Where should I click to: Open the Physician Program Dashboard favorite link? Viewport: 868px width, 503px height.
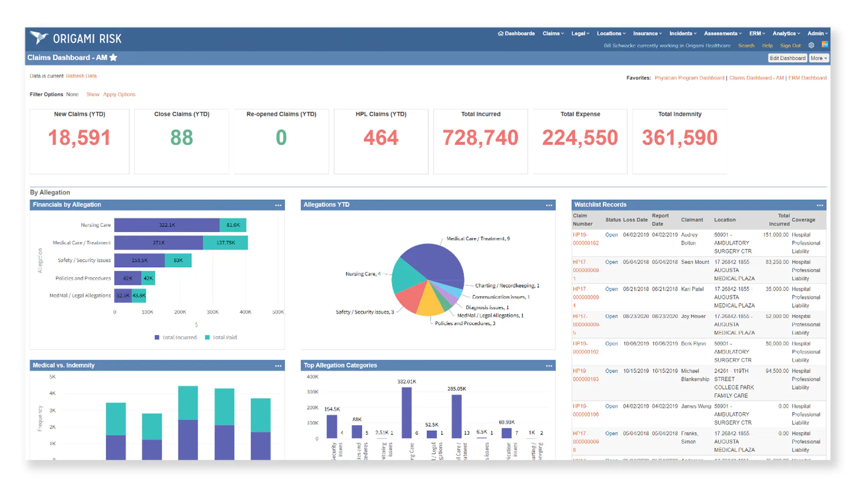(x=689, y=78)
